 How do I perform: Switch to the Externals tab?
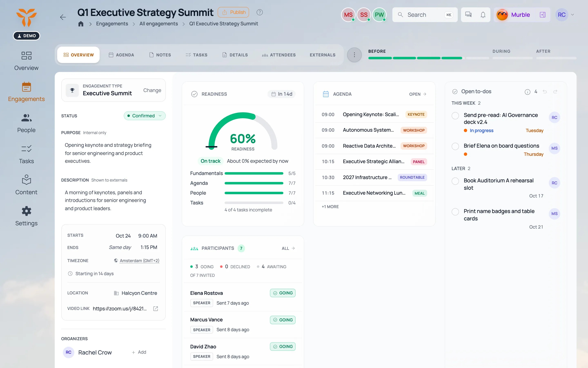(322, 55)
